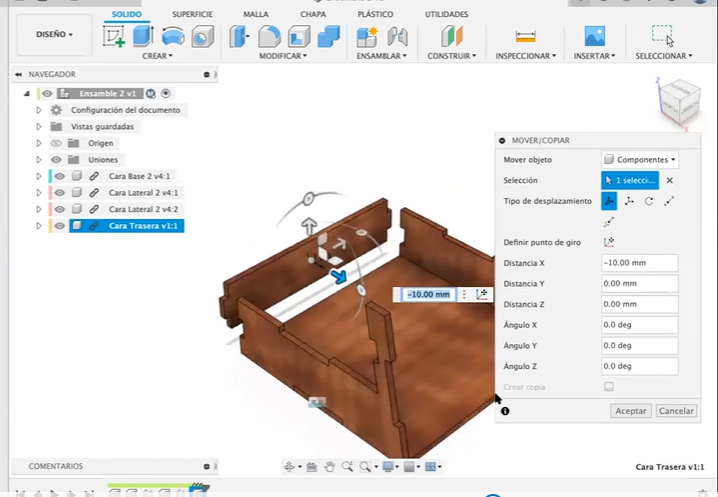Collapse the NAVEGADOR panel arrows
Image resolution: width=718 pixels, height=497 pixels.
[18, 74]
